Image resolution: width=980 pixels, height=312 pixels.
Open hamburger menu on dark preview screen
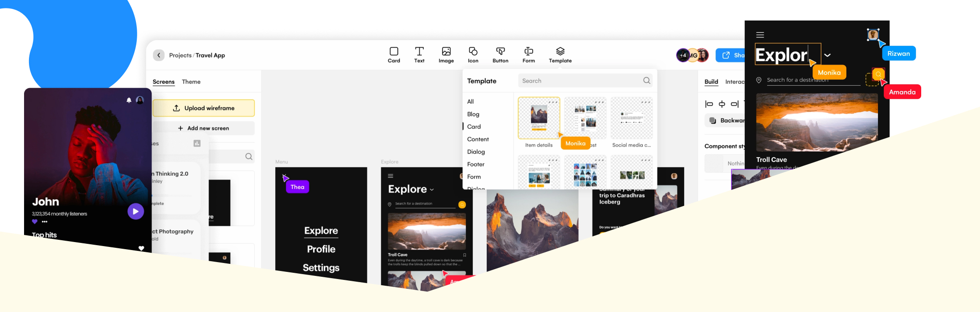tap(760, 35)
